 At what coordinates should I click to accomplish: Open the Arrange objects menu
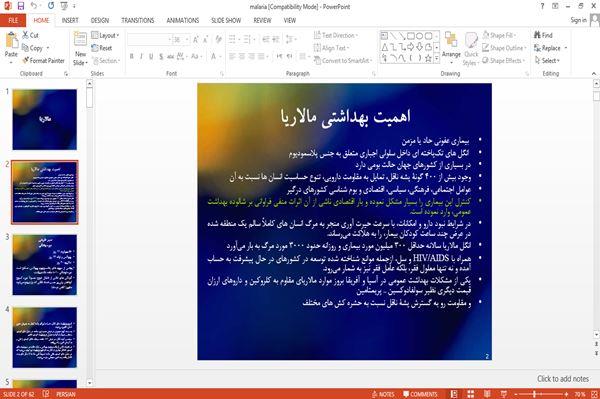pyautogui.click(x=451, y=47)
